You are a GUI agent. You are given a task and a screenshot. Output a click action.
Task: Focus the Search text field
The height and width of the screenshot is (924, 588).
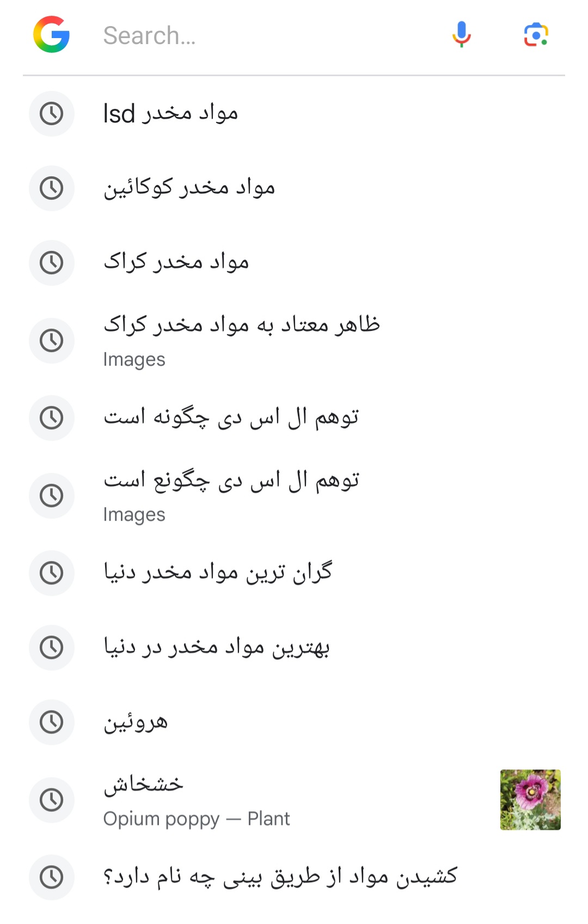(x=261, y=36)
